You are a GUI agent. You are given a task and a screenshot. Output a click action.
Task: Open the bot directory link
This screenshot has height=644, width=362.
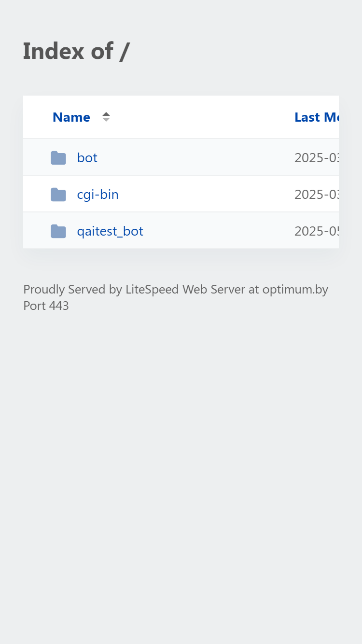click(x=87, y=158)
